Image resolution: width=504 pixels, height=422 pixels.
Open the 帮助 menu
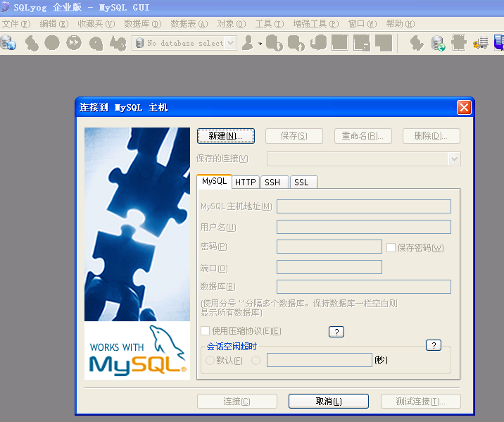tap(401, 24)
